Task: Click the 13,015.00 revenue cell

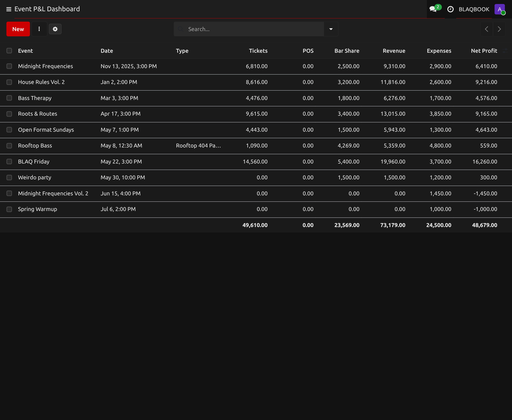Action: click(x=393, y=114)
